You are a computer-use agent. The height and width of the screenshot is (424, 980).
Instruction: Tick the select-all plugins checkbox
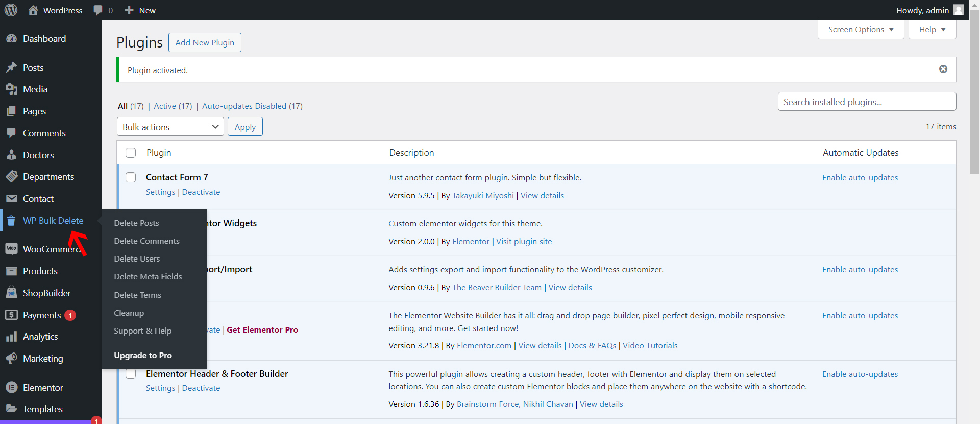(131, 153)
